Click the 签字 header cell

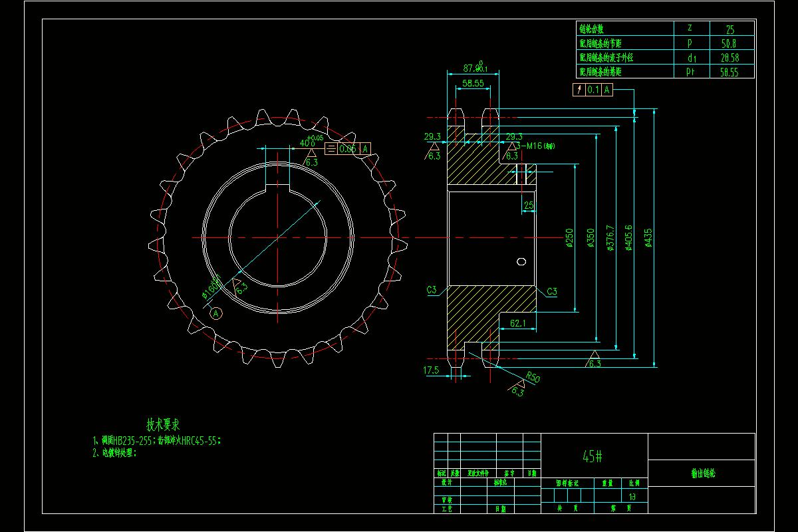point(509,473)
